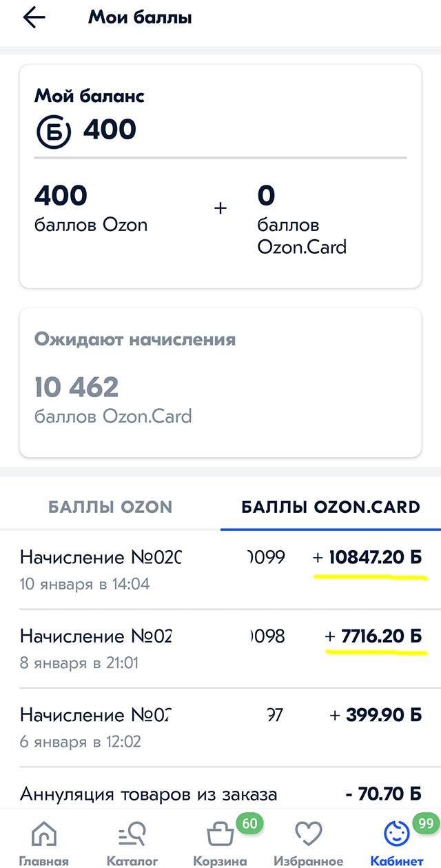Viewport: 441px width, 868px height.
Task: Open the Избранное heart icon
Action: click(x=308, y=835)
